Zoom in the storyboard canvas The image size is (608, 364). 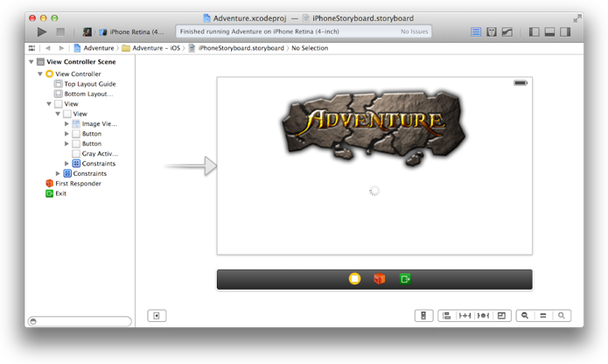click(562, 316)
